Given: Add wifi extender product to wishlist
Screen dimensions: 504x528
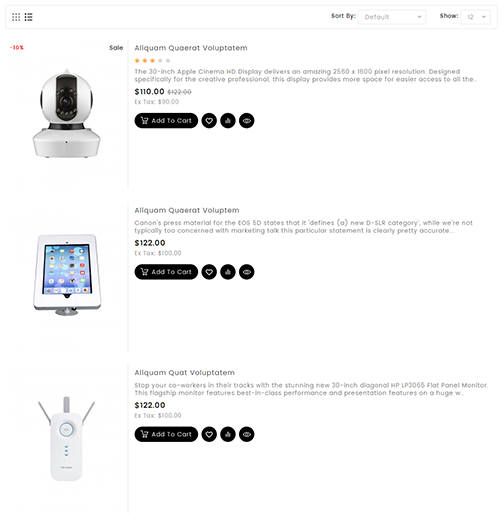Looking at the screenshot, I should (x=209, y=434).
